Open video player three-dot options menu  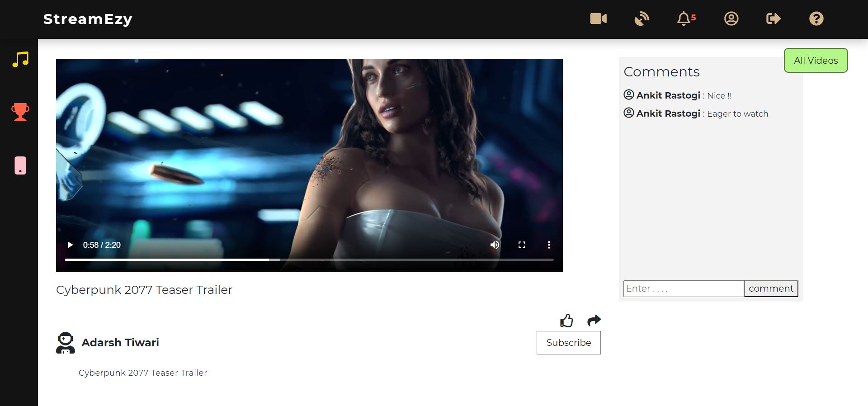[549, 245]
